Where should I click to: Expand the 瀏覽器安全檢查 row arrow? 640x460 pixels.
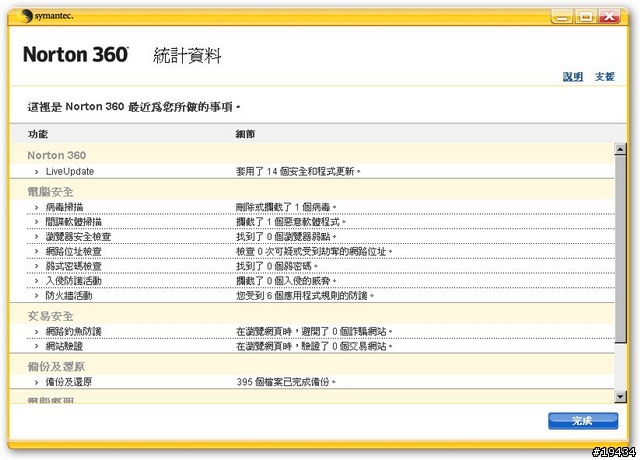[x=36, y=237]
